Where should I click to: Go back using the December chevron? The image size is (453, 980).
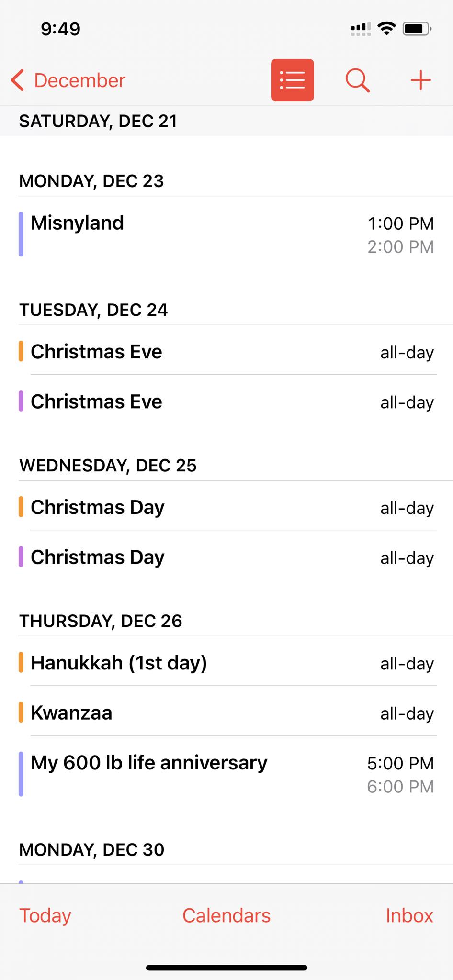(18, 80)
